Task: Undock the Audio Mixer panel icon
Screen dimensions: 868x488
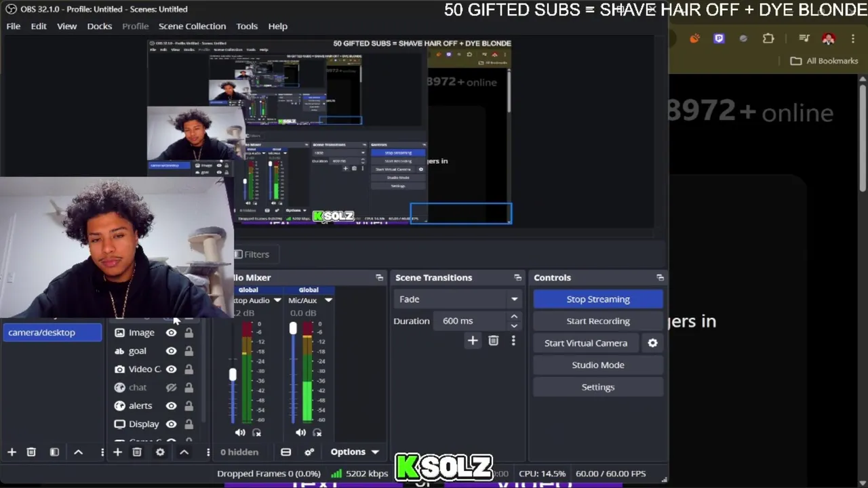Action: (x=379, y=278)
